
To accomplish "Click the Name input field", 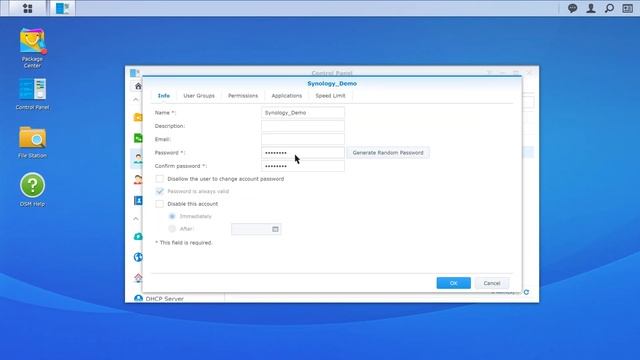I will [x=302, y=112].
